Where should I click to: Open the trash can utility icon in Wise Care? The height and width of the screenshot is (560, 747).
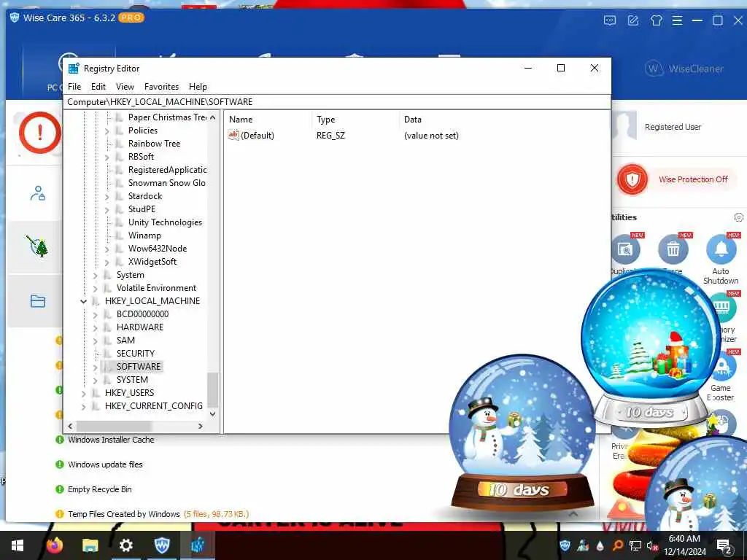click(673, 249)
